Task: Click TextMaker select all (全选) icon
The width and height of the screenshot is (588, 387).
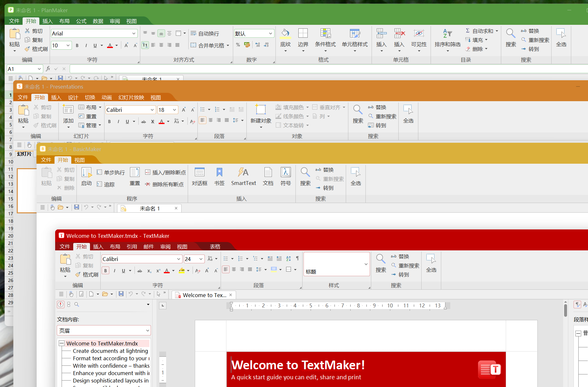Action: 431,259
